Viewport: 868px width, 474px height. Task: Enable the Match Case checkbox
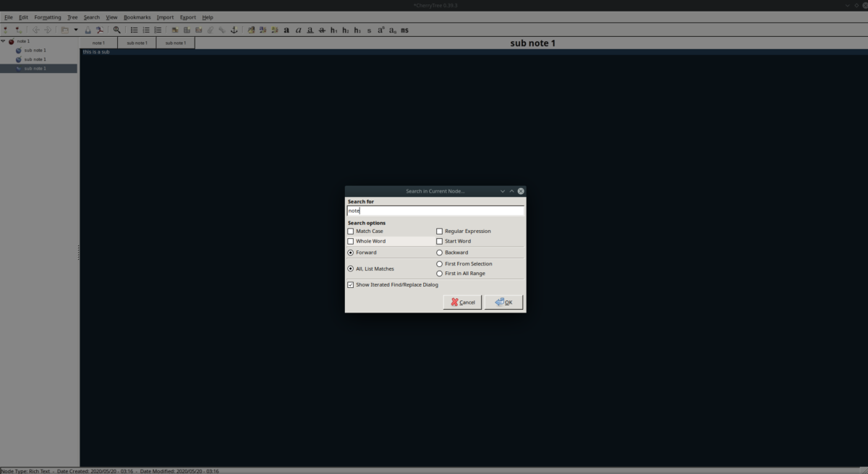350,231
